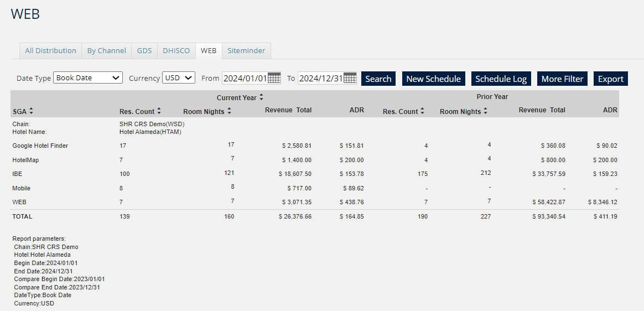Focus the From date input field
The width and height of the screenshot is (644, 311).
point(245,78)
